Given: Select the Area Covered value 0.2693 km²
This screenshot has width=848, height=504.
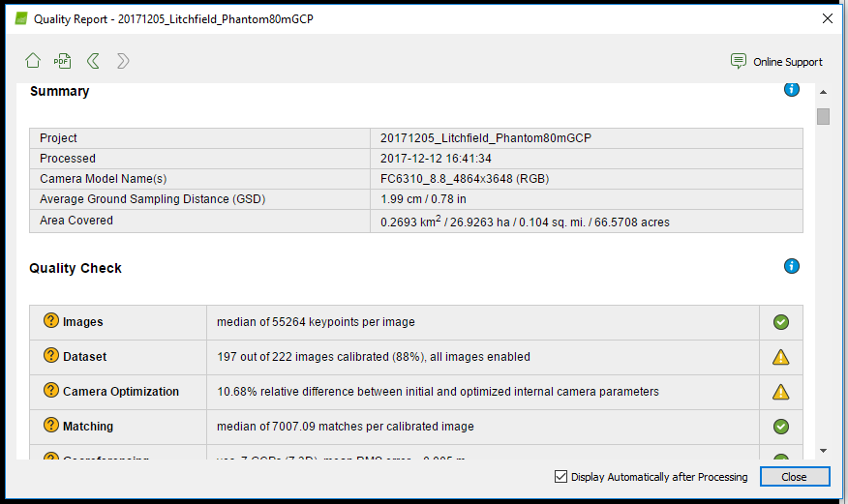Looking at the screenshot, I should (x=410, y=222).
